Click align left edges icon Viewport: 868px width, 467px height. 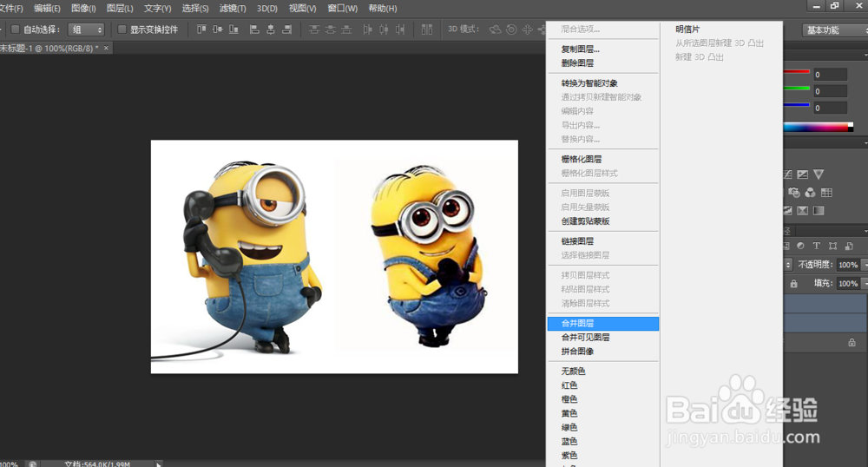[x=254, y=30]
